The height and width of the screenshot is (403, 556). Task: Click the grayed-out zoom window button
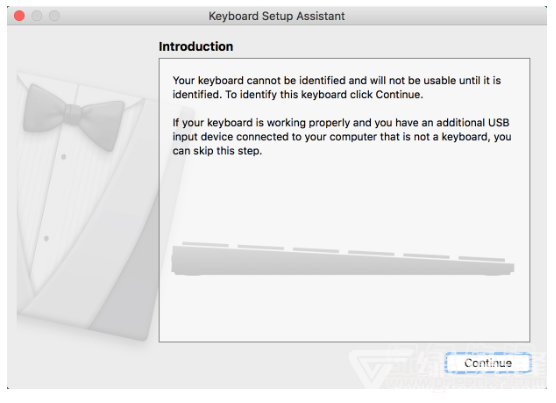point(54,16)
